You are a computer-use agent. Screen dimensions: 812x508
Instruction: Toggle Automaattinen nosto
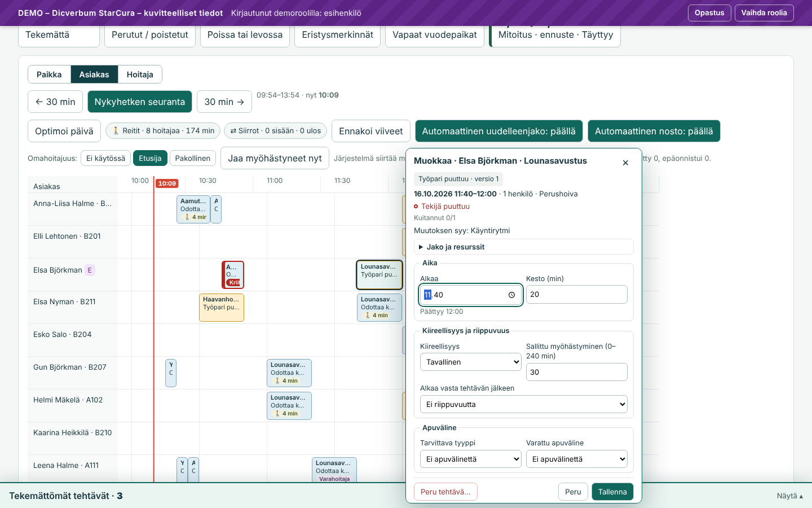coord(654,131)
